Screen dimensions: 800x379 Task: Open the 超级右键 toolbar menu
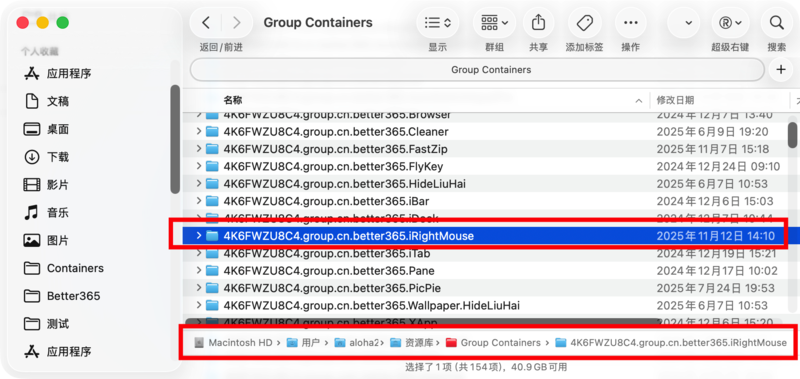pos(730,23)
